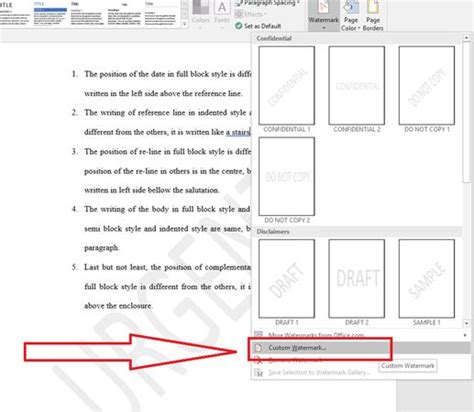Viewport: 474px width, 412px height.
Task: Open the Fonts theme dropdown
Action: point(222,15)
